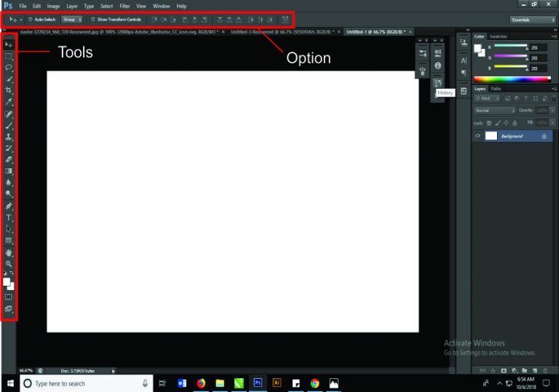
Task: Open the Paragraph panel icon
Action: [464, 73]
